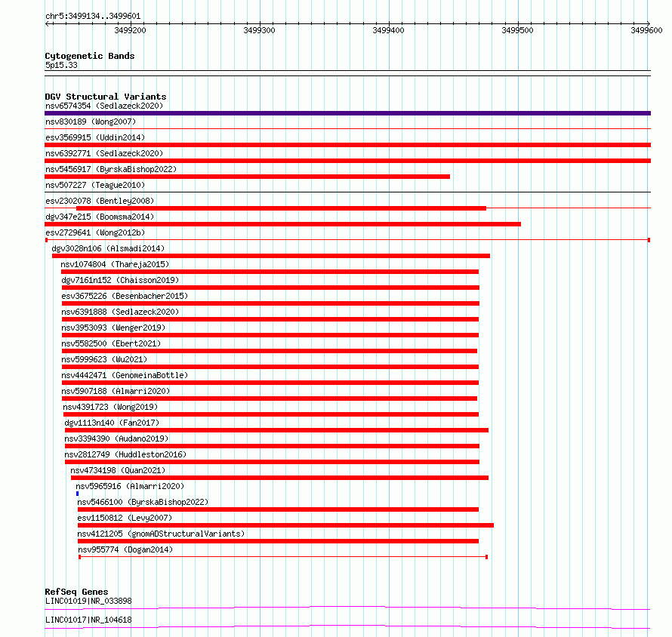The image size is (672, 637).
Task: Open nsv5466100 (ByrskaBishop2022) variant
Action: pos(143,502)
